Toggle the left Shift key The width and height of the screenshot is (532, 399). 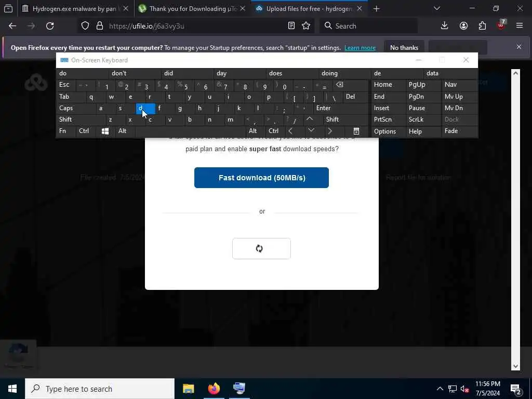(x=81, y=119)
